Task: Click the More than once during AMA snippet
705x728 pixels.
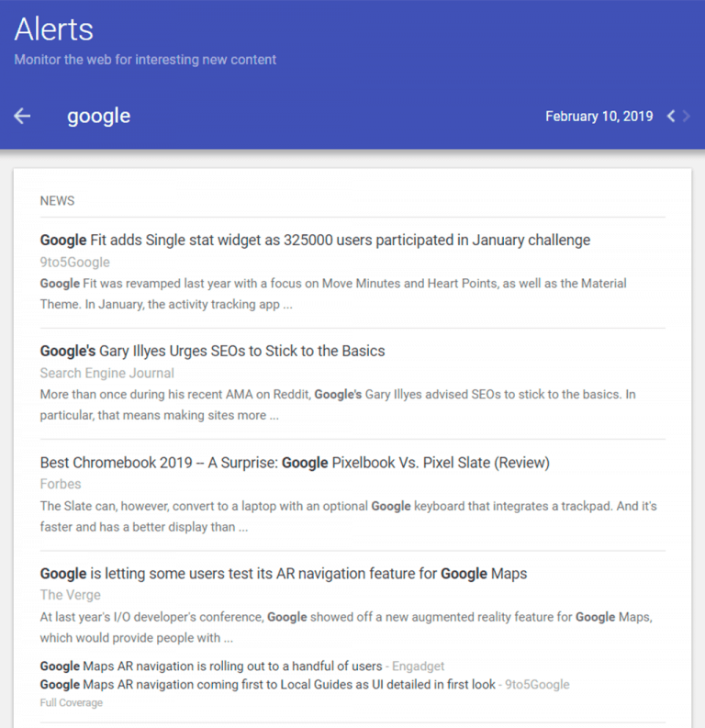Action: 338,405
